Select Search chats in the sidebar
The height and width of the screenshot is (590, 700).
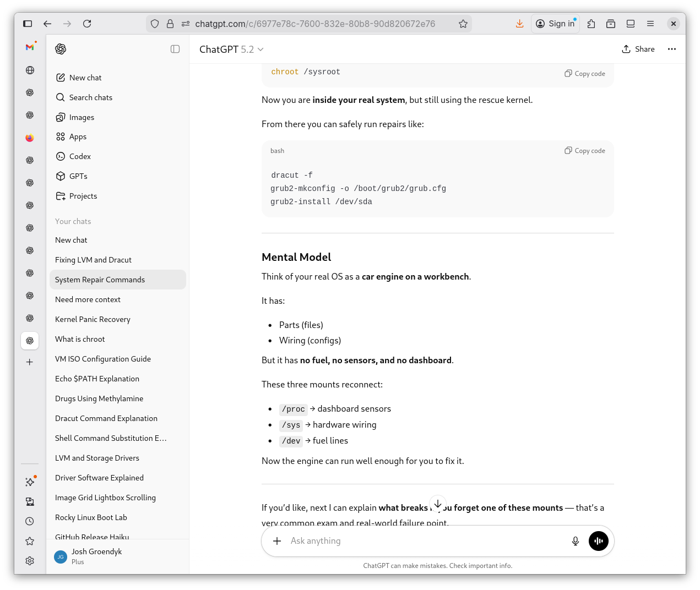90,97
